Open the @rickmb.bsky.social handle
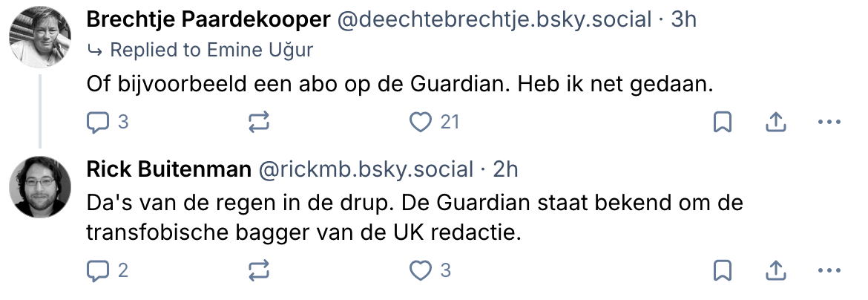 [x=365, y=169]
